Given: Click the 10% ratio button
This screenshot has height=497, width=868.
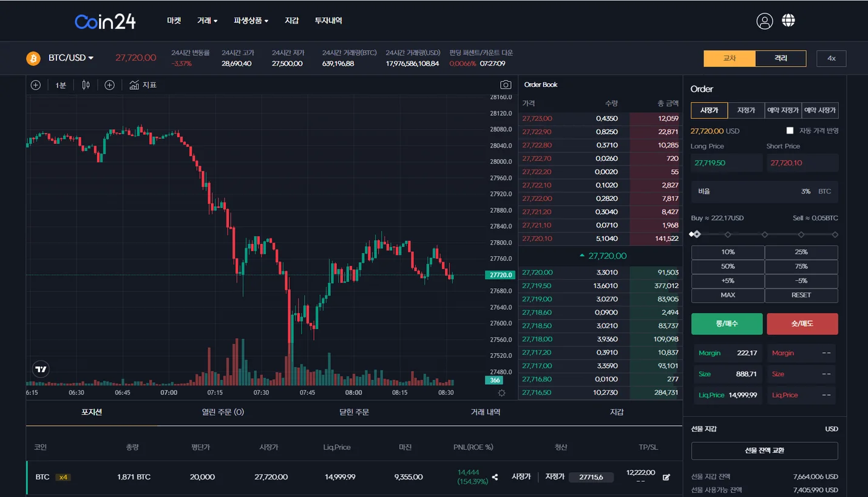Looking at the screenshot, I should tap(728, 252).
